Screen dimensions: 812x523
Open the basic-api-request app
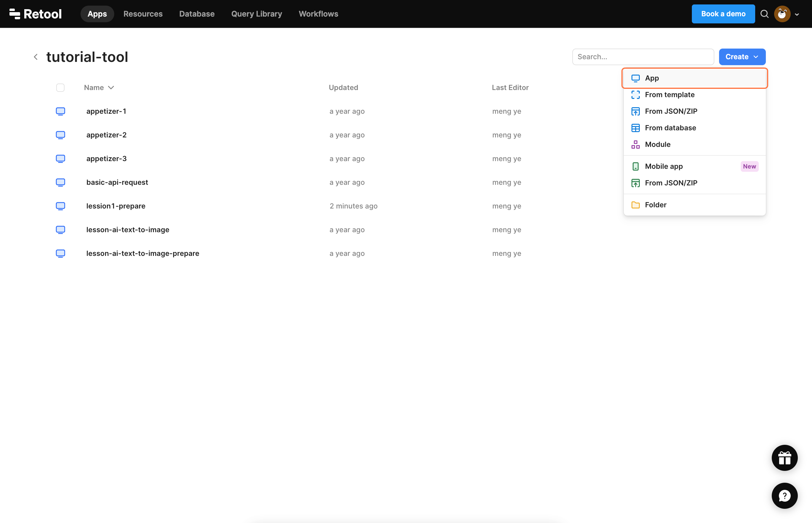[117, 182]
